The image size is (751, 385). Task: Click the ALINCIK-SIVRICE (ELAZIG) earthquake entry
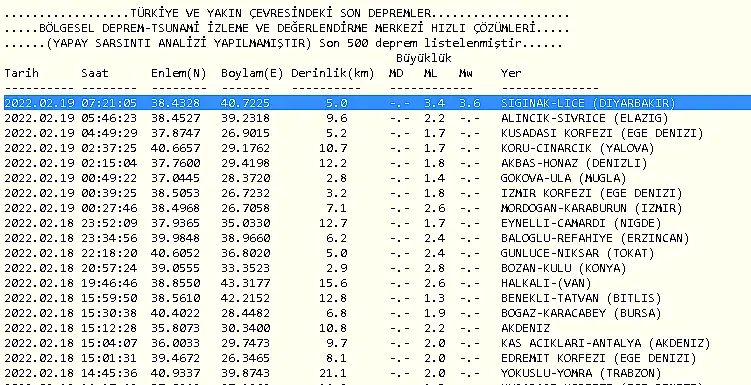click(x=584, y=118)
